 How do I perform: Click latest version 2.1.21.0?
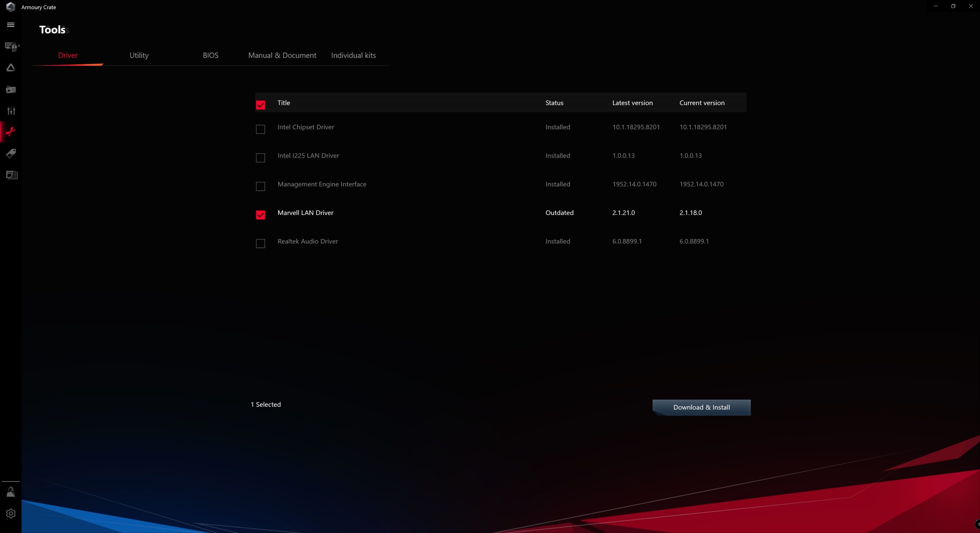tap(623, 213)
